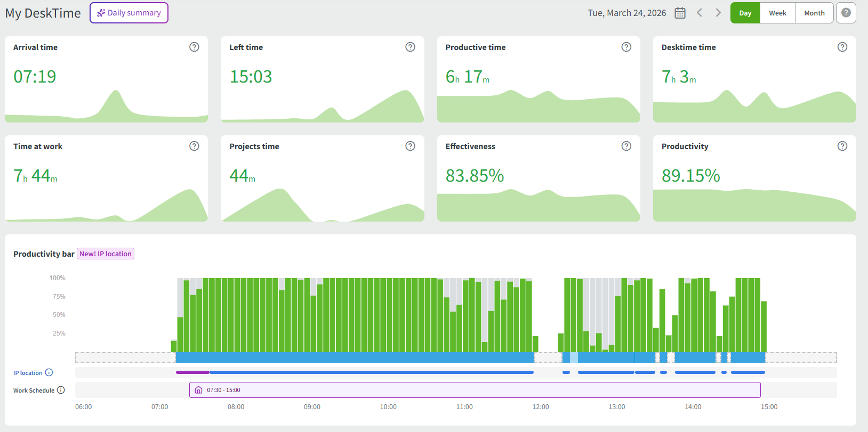
Task: Click the Desktime time help icon
Action: (x=842, y=47)
